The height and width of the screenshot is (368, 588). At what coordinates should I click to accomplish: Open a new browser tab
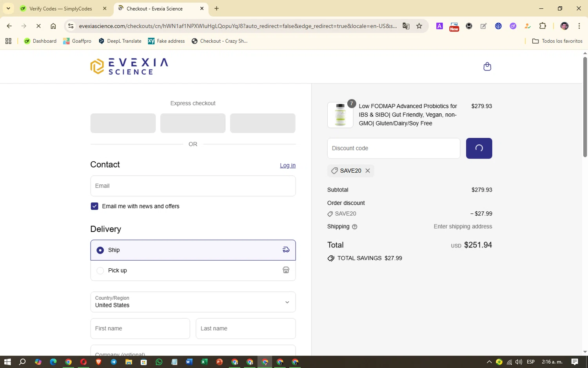(216, 9)
